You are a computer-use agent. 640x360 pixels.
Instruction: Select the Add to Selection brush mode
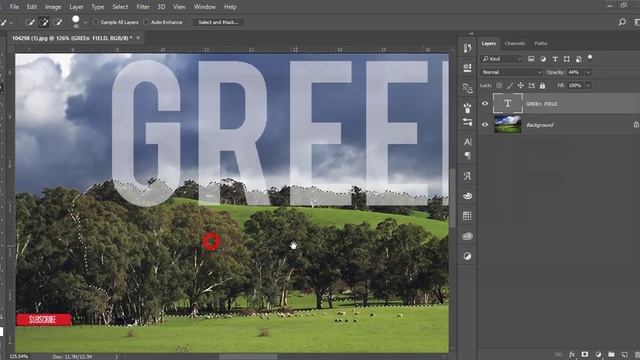(44, 22)
